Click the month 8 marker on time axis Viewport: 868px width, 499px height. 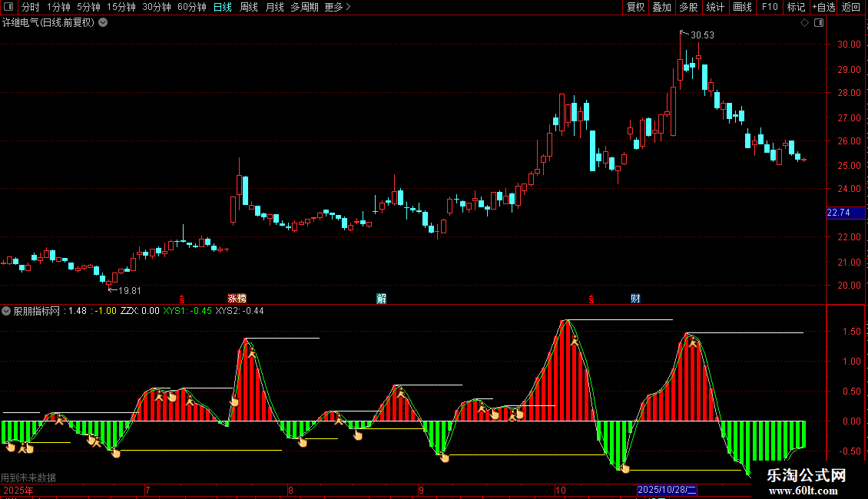click(290, 490)
